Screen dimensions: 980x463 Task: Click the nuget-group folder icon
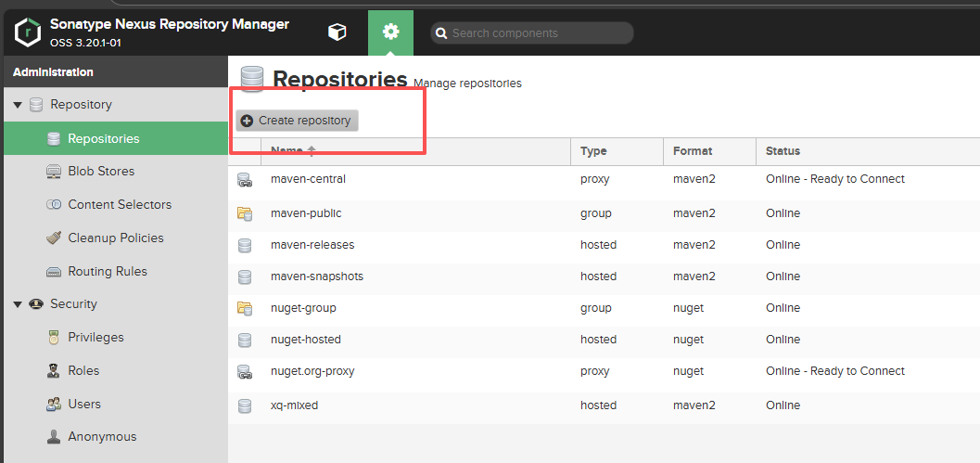click(245, 308)
